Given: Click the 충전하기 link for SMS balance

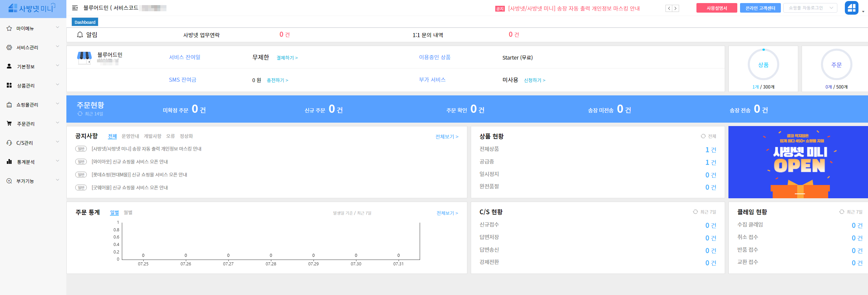Looking at the screenshot, I should click(x=277, y=80).
